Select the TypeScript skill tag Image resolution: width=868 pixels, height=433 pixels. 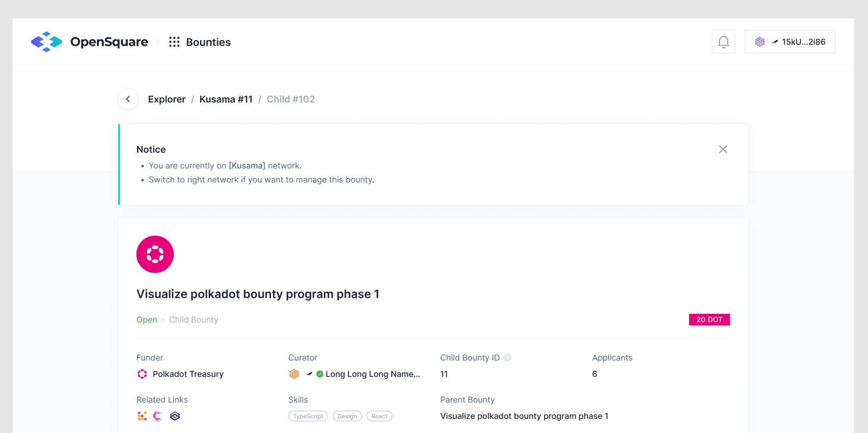click(x=308, y=416)
